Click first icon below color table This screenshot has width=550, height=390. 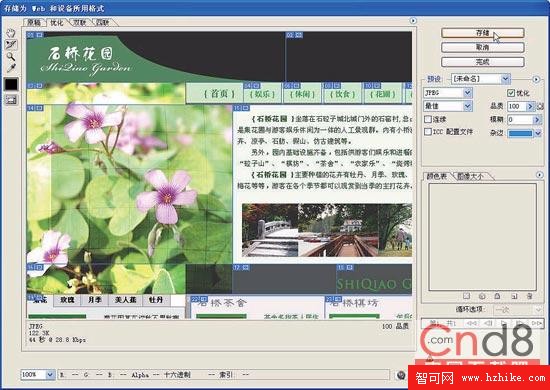(466, 296)
